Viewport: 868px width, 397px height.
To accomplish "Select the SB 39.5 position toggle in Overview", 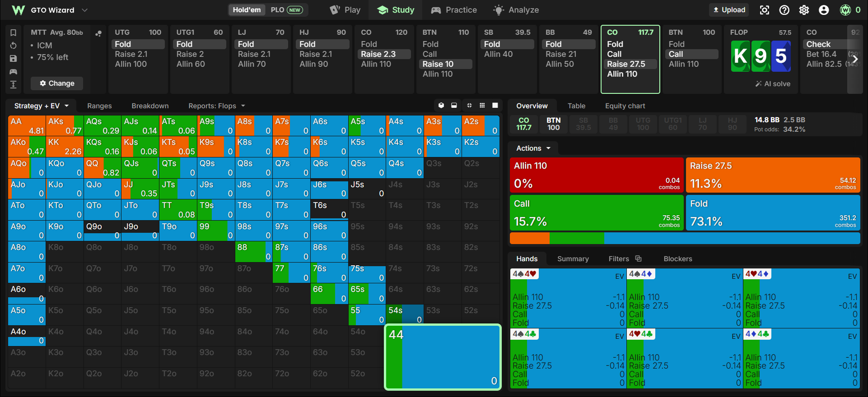I will (x=583, y=124).
